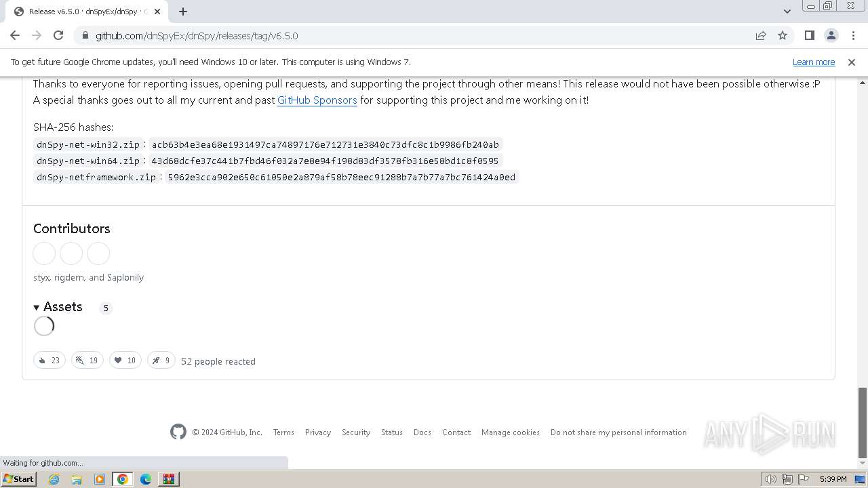Viewport: 868px width, 488px height.
Task: Select hash starting with 43d68dcfe37
Action: [x=325, y=161]
